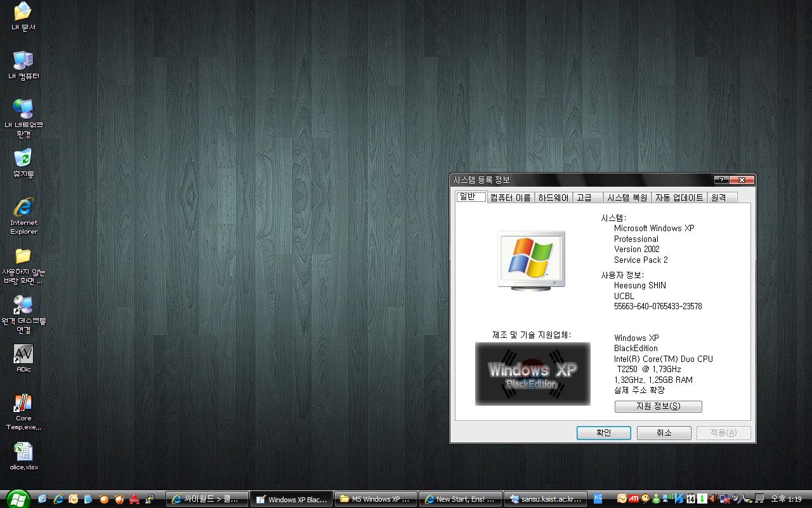812x508 pixels.
Task: Click the Windows XP monitor logo image
Action: pyautogui.click(x=532, y=261)
